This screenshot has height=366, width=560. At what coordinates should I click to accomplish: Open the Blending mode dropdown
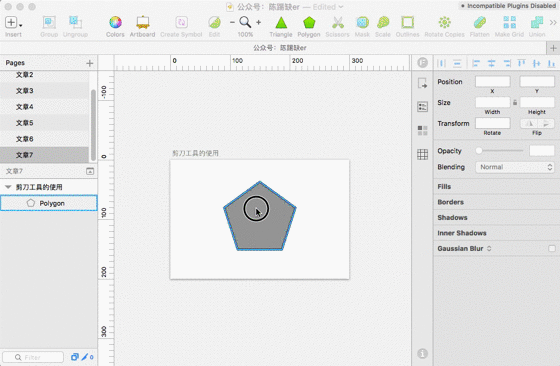515,167
